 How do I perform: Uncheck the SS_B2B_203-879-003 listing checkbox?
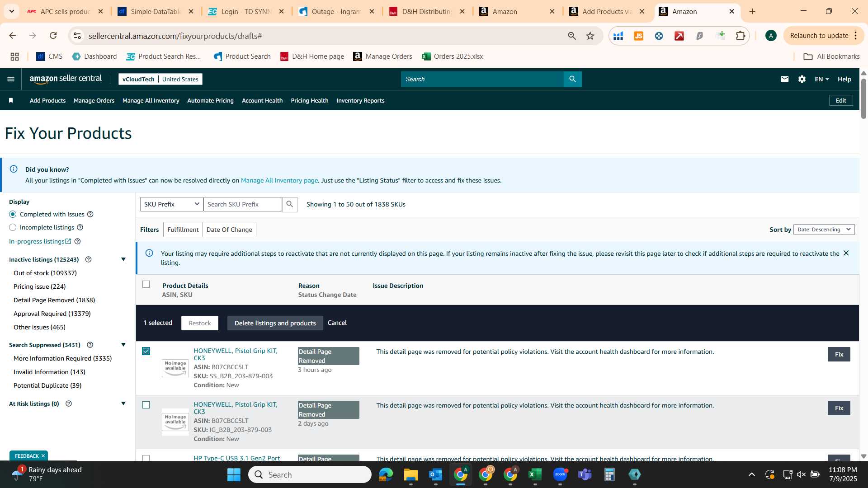[x=146, y=351]
